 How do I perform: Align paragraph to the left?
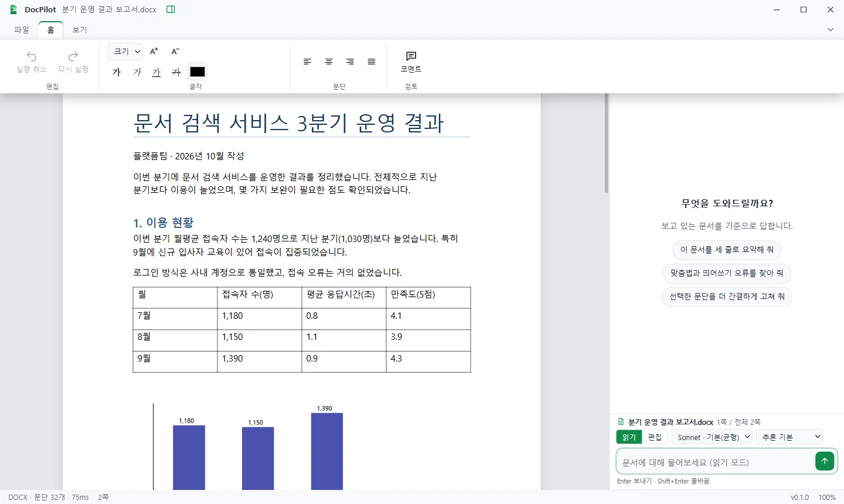click(x=307, y=62)
